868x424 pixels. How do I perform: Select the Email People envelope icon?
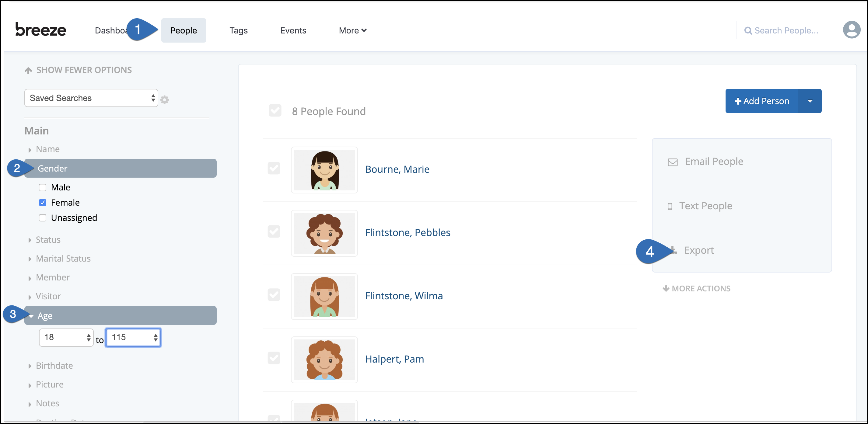point(673,162)
